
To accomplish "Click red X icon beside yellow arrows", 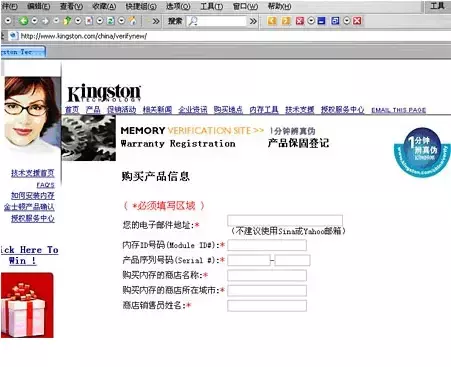I will pyautogui.click(x=300, y=21).
